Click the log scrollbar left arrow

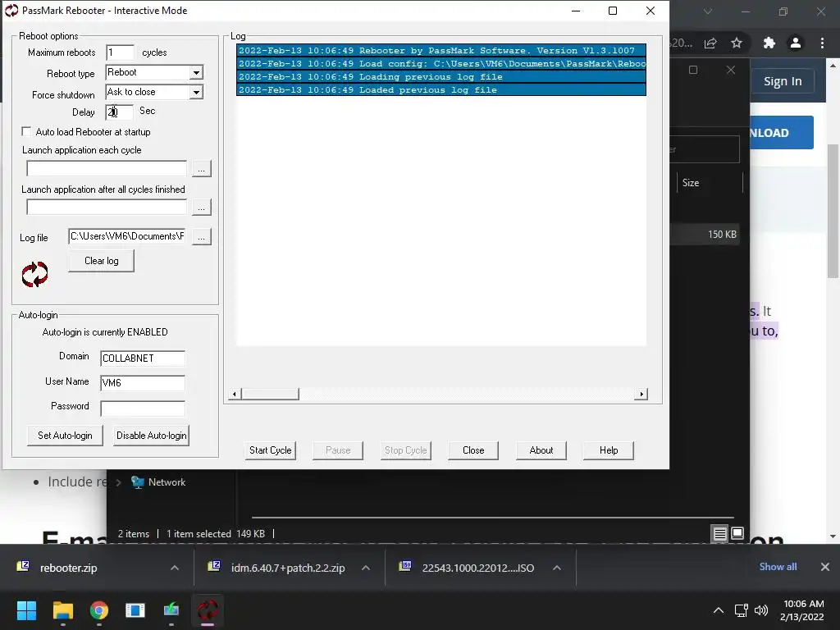click(x=234, y=395)
